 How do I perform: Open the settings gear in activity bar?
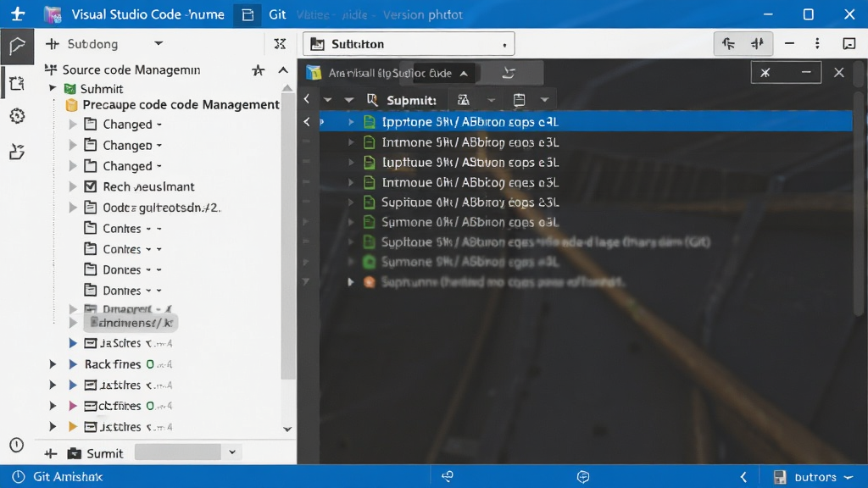click(17, 116)
